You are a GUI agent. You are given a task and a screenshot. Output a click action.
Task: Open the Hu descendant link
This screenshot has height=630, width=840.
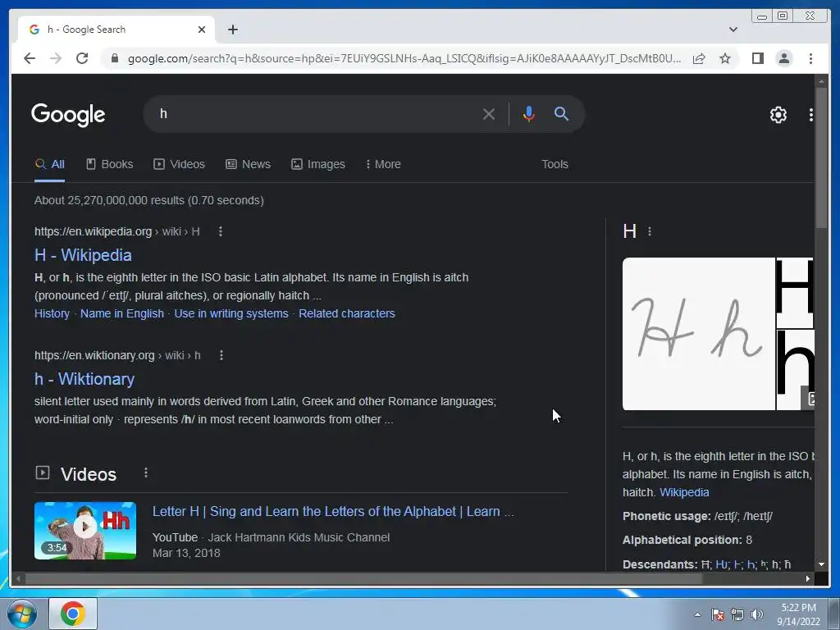pyautogui.click(x=722, y=564)
